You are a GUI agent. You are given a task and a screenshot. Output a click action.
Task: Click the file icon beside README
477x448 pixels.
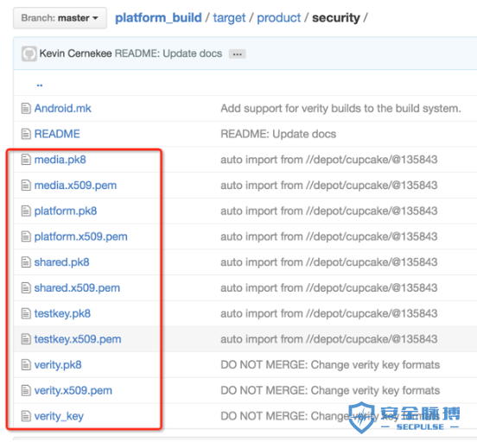[26, 134]
